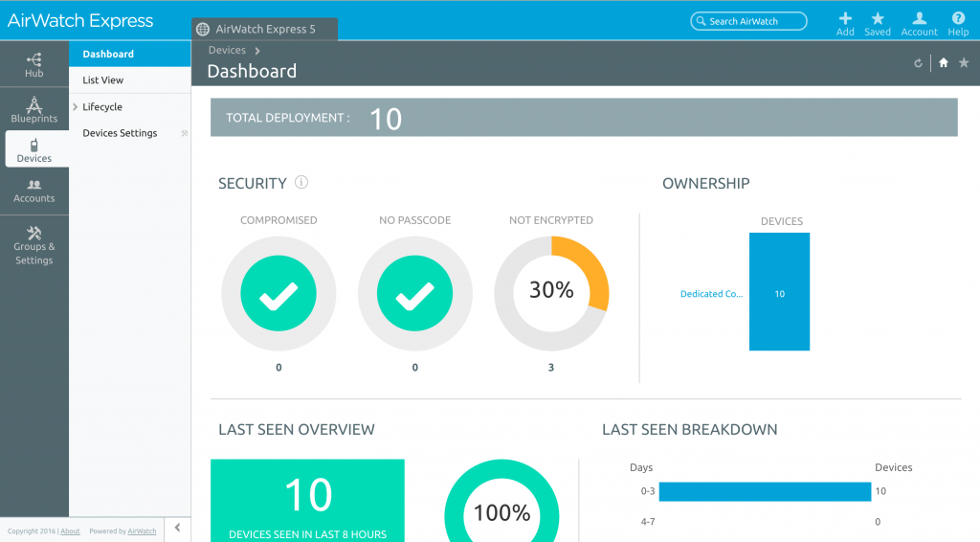Click in the Search AirWatch field
Viewport: 980px width, 542px height.
[748, 21]
